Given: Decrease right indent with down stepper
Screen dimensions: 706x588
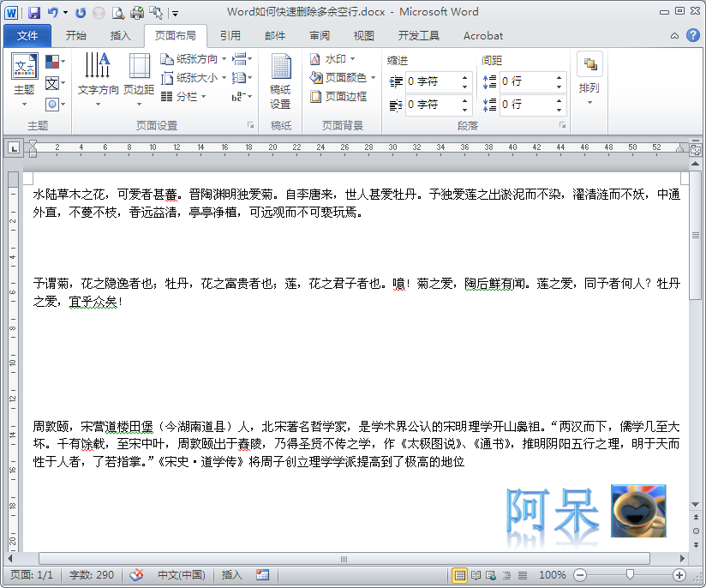Looking at the screenshot, I should pyautogui.click(x=465, y=110).
